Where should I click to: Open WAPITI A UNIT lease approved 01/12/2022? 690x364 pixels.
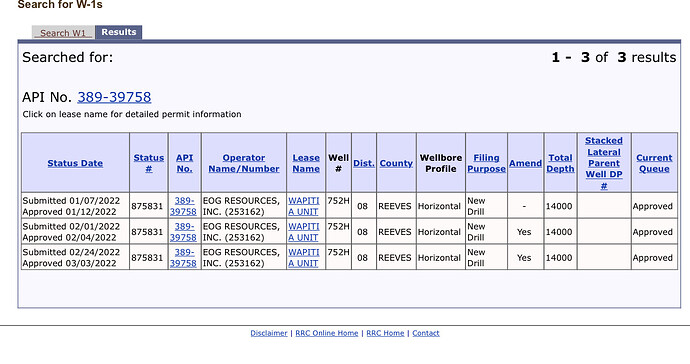[304, 206]
